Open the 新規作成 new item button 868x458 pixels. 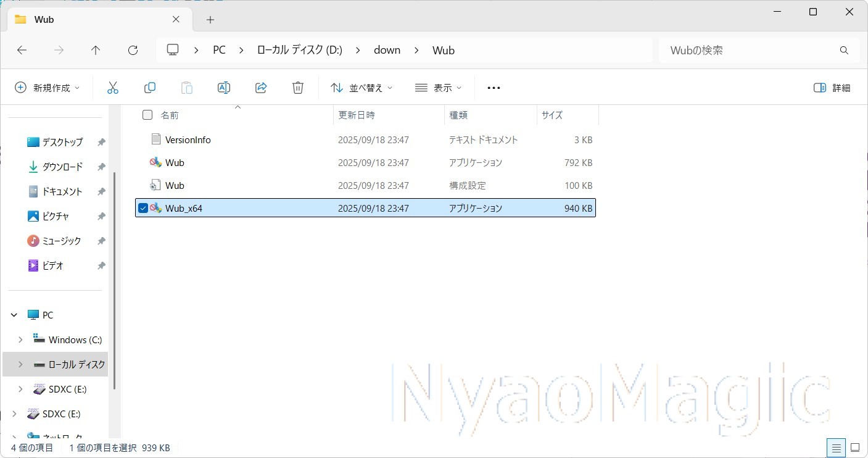[x=48, y=88]
